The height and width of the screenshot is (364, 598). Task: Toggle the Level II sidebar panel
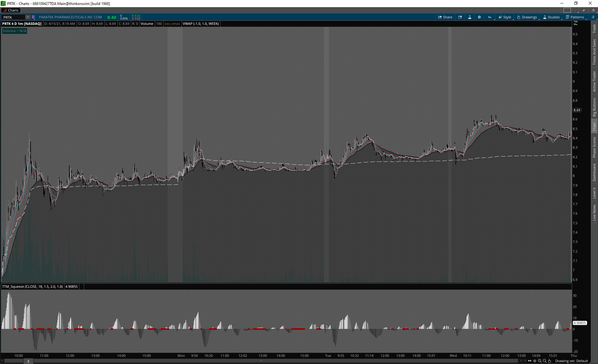[x=594, y=193]
